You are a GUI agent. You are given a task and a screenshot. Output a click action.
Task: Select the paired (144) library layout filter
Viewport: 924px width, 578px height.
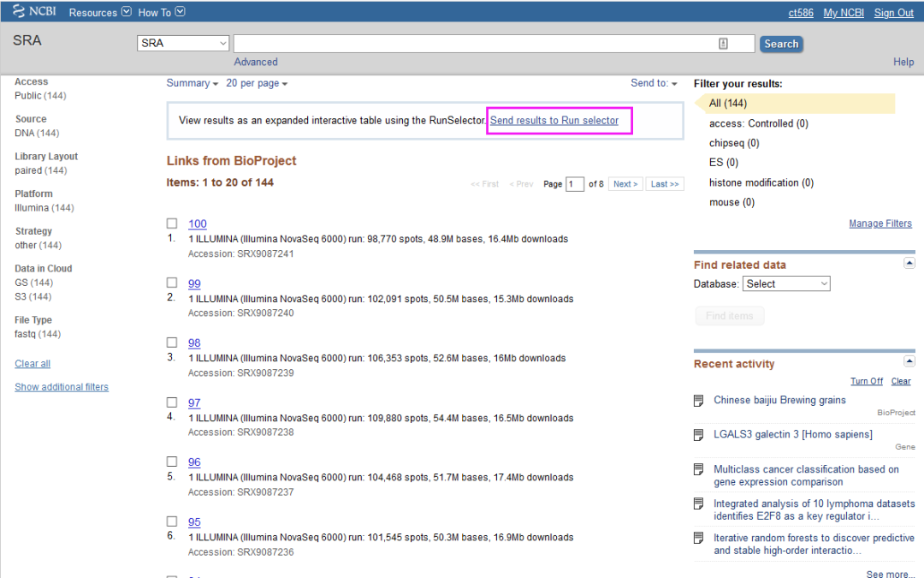[41, 170]
